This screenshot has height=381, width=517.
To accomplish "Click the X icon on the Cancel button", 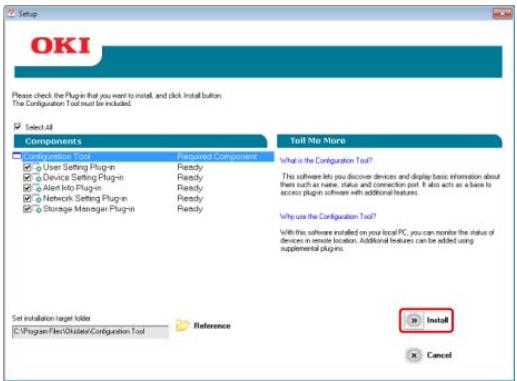I will [414, 355].
